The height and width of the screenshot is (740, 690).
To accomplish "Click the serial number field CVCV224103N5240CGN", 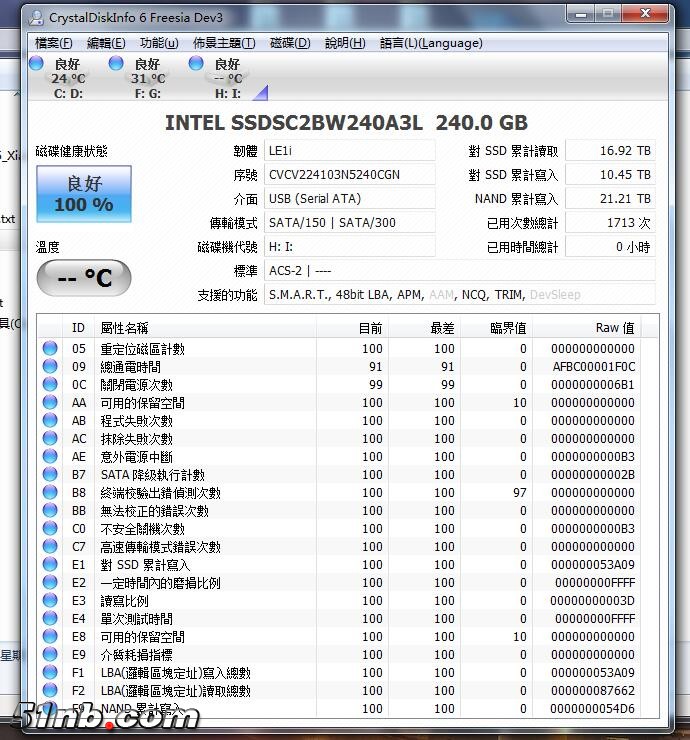I will tap(350, 175).
